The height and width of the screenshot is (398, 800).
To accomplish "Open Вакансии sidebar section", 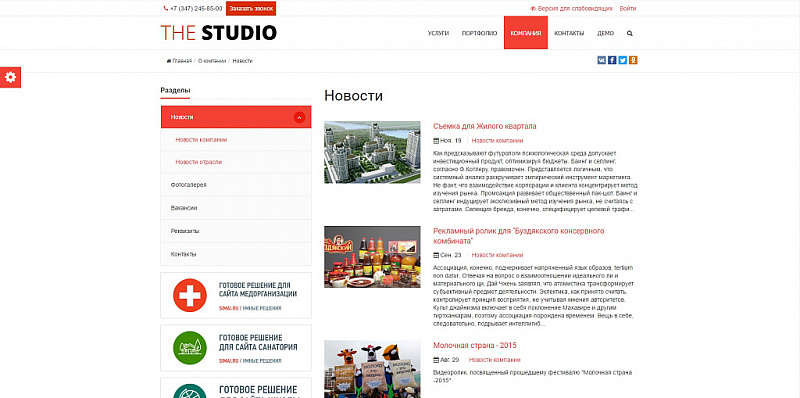I will click(x=236, y=208).
